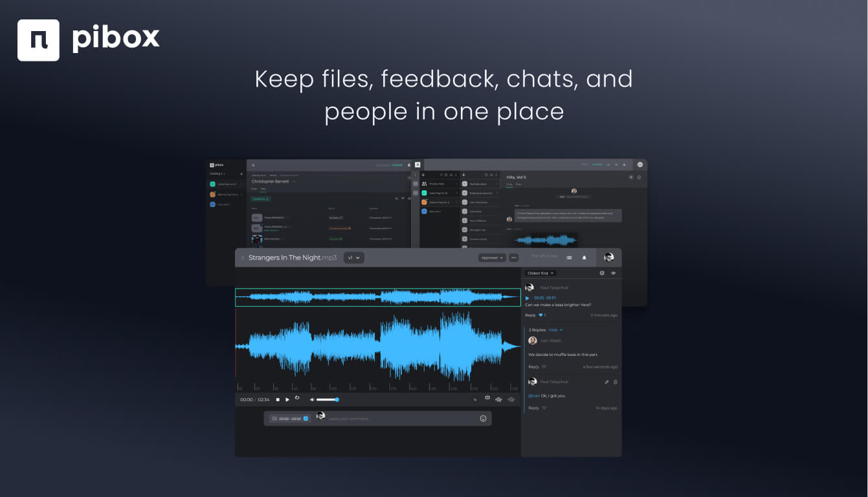The image size is (868, 497).
Task: Open more options via the ellipsis menu
Action: point(514,258)
